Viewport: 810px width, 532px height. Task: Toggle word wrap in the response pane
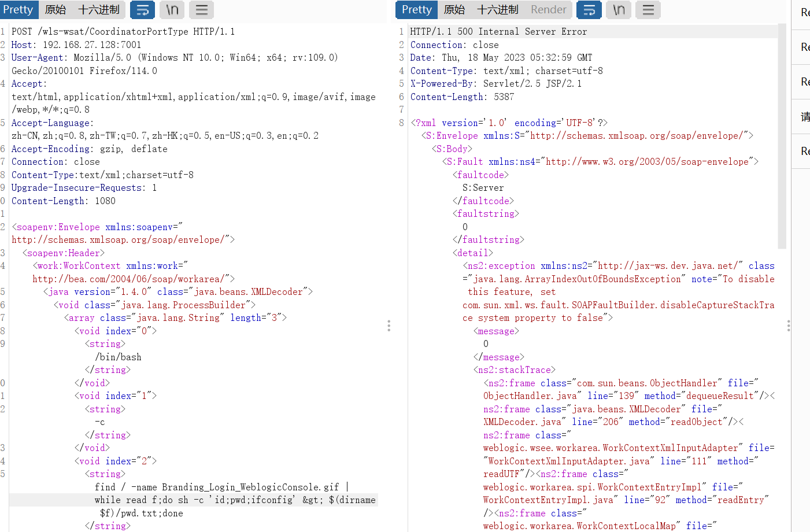589,10
